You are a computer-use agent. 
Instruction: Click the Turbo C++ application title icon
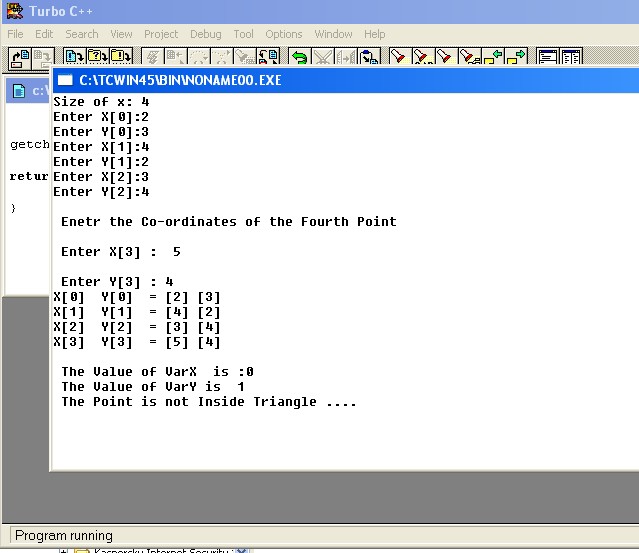13,11
